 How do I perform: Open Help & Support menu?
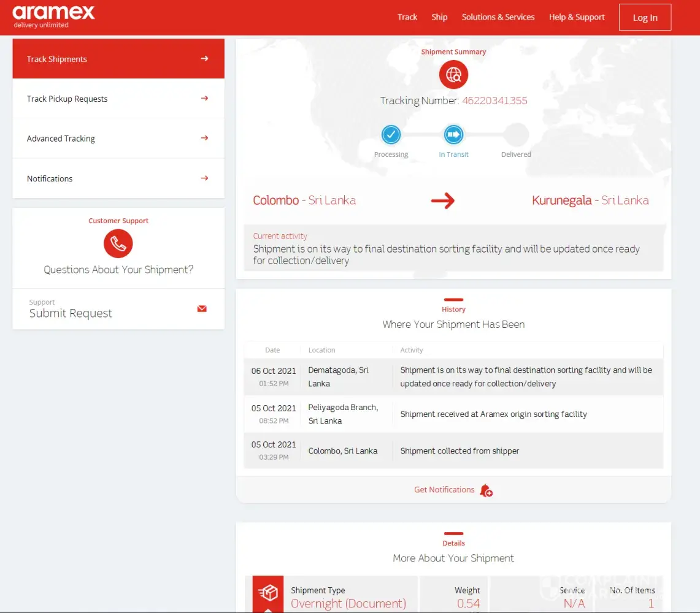pos(577,17)
